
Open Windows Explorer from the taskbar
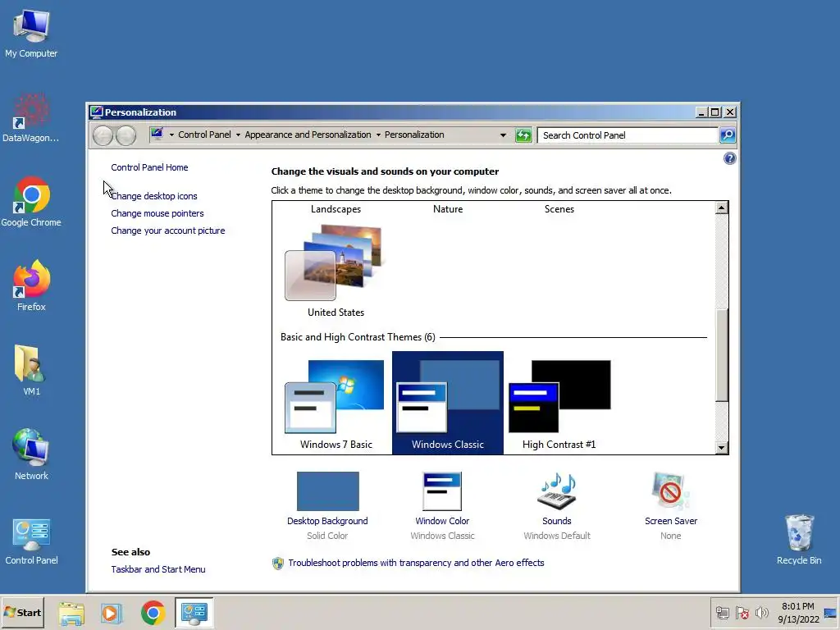pyautogui.click(x=71, y=613)
